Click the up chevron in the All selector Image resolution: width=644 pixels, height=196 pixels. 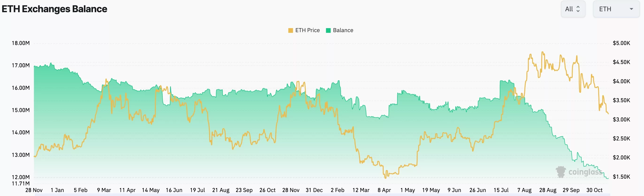[x=578, y=7]
